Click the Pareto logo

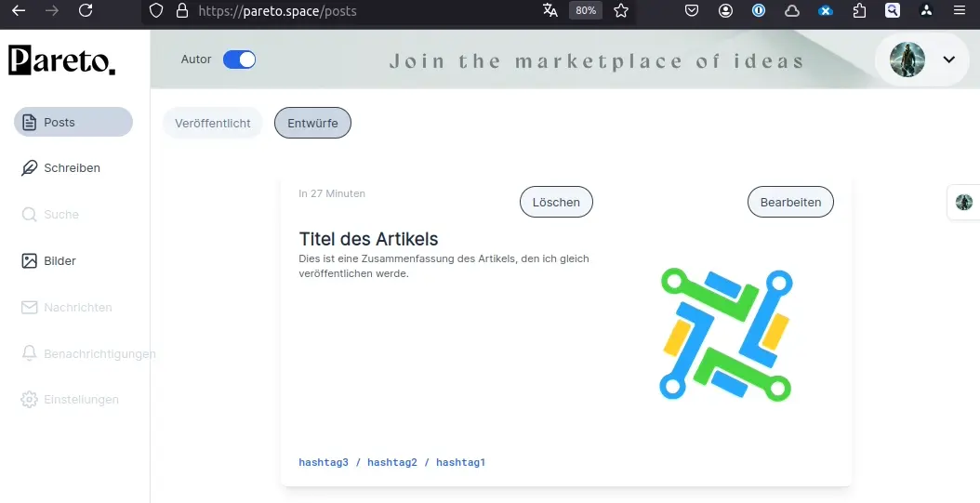[62, 60]
